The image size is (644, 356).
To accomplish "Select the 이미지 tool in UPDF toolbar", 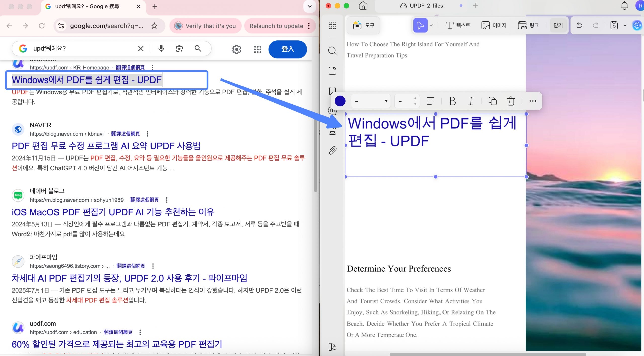I will (x=494, y=25).
